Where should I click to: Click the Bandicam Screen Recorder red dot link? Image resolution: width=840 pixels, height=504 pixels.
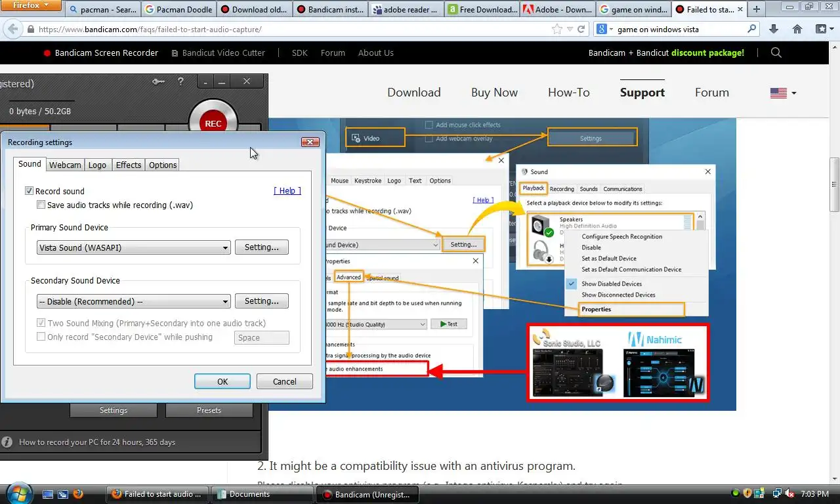point(101,52)
